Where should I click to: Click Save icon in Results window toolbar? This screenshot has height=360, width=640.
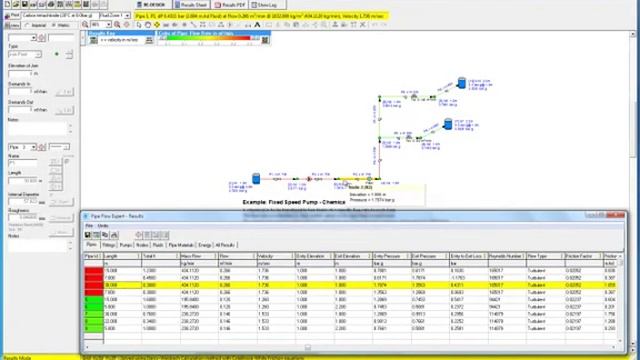tap(87, 235)
